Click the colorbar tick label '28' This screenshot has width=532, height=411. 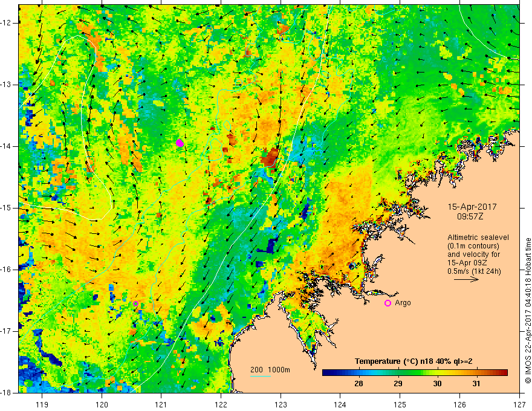click(x=358, y=384)
